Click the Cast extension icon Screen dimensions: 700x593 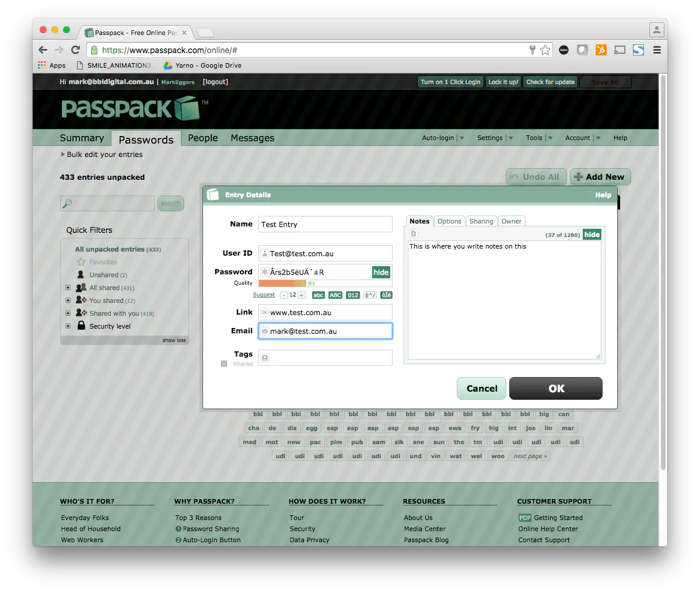619,50
